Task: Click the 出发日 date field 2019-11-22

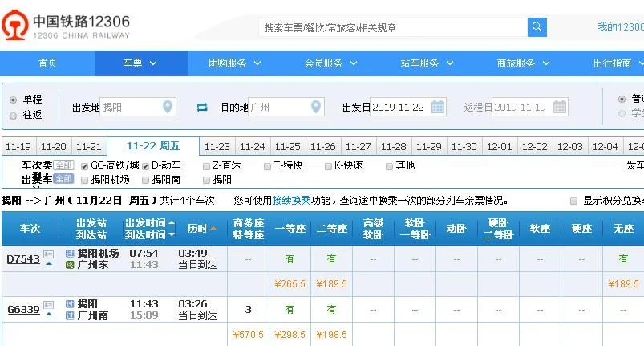Action: (408, 107)
